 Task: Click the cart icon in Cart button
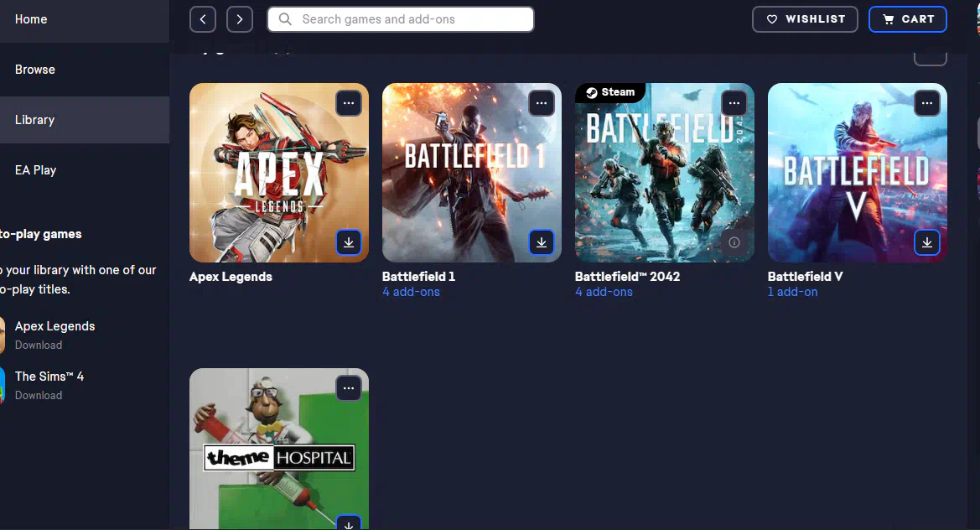pos(888,19)
